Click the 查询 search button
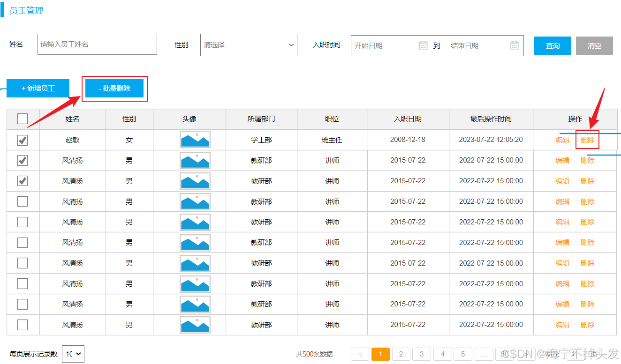This screenshot has height=364, width=621. click(553, 45)
